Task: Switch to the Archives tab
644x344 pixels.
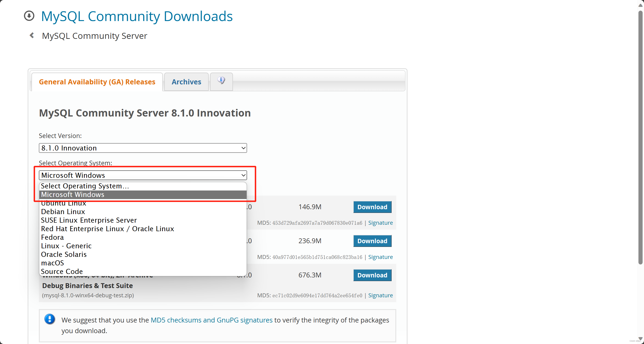Action: (x=186, y=82)
